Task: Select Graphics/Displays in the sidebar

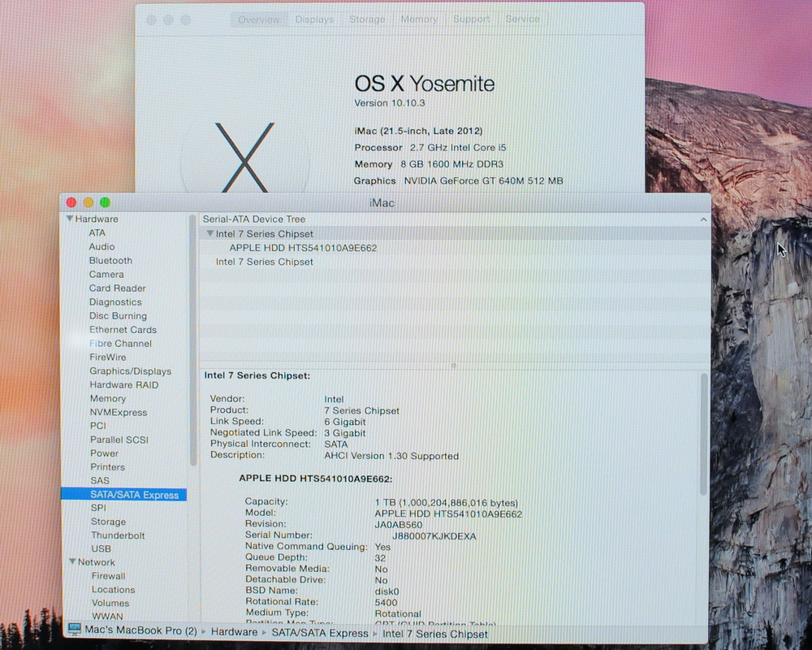Action: coord(130,371)
